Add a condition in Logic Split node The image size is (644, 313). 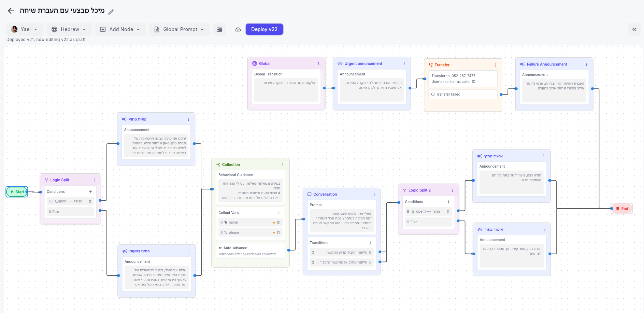(x=90, y=192)
